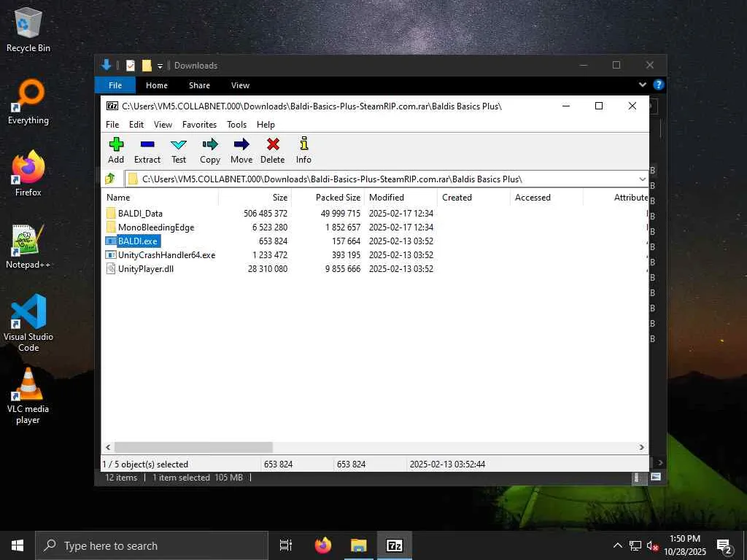The width and height of the screenshot is (747, 560).
Task: Click the Firefox taskbar icon
Action: pos(323,545)
